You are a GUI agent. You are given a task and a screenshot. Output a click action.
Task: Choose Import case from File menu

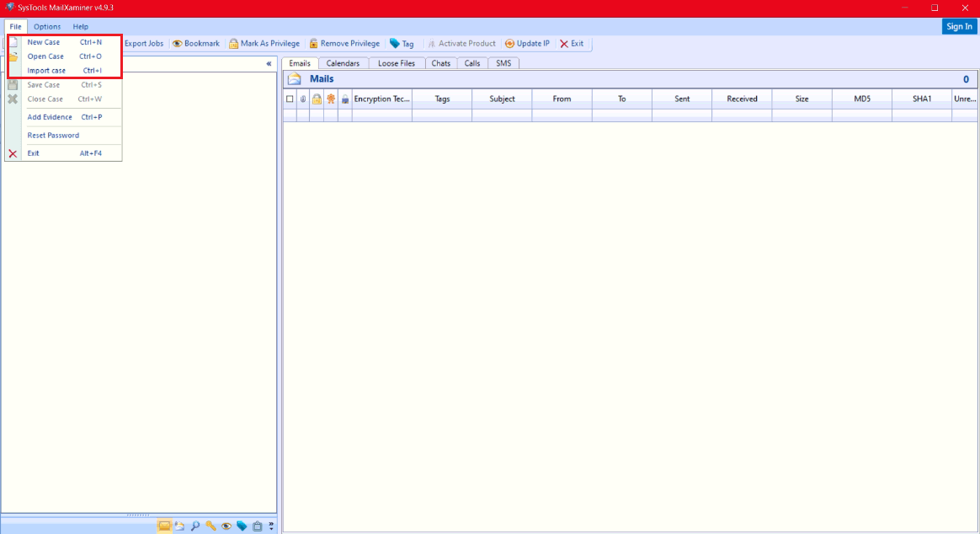point(64,71)
